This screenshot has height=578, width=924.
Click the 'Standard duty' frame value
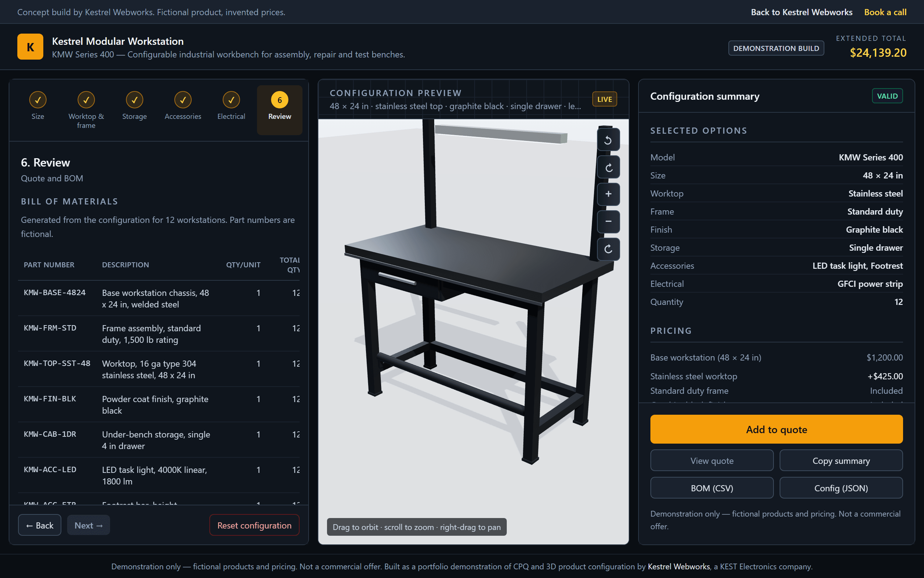coord(875,211)
